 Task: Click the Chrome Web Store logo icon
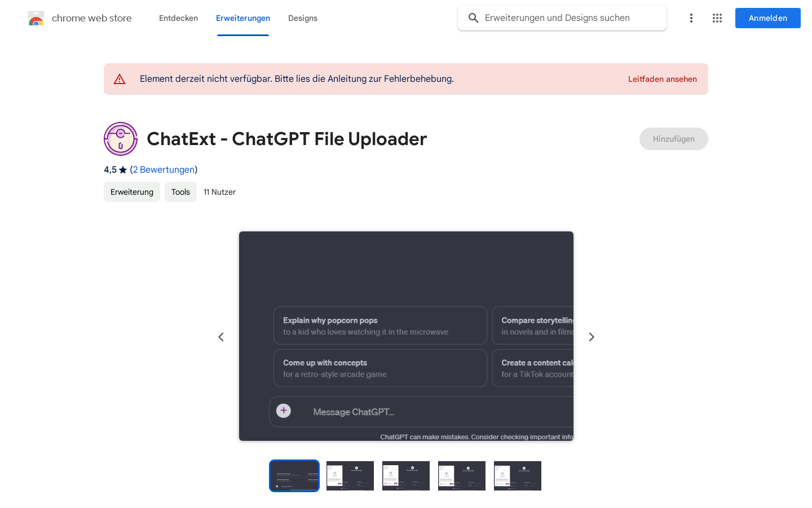pyautogui.click(x=36, y=18)
